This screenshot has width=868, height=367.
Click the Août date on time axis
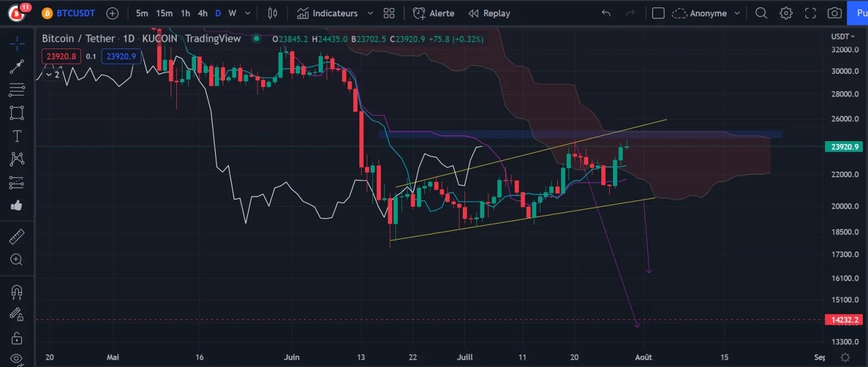pyautogui.click(x=644, y=357)
